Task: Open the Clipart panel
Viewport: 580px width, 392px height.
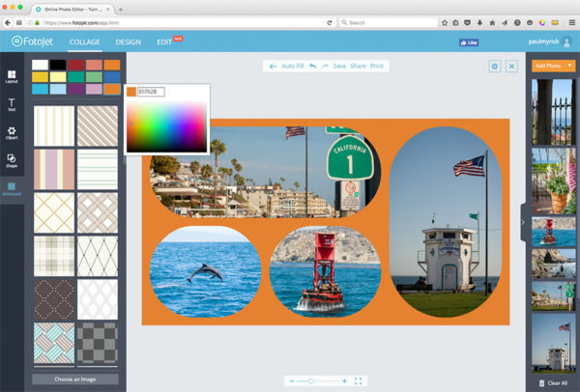Action: tap(12, 133)
